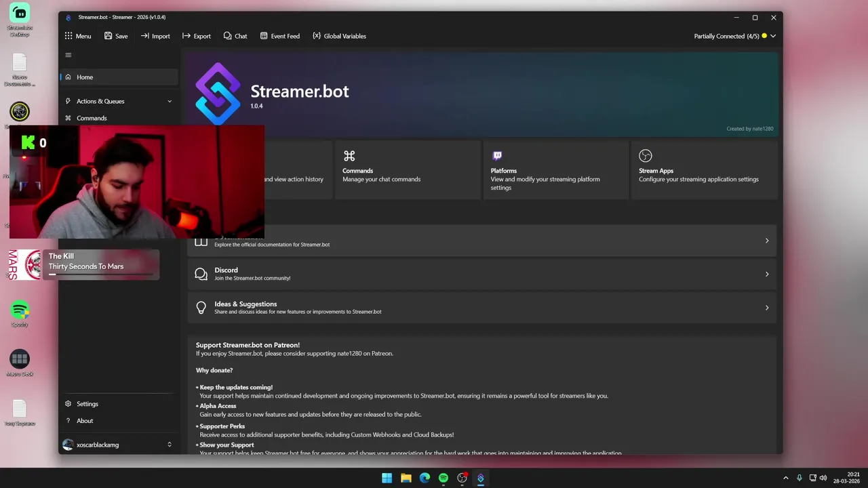This screenshot has height=488, width=868.
Task: Click the Streamer.bot logo in the banner
Action: [218, 94]
